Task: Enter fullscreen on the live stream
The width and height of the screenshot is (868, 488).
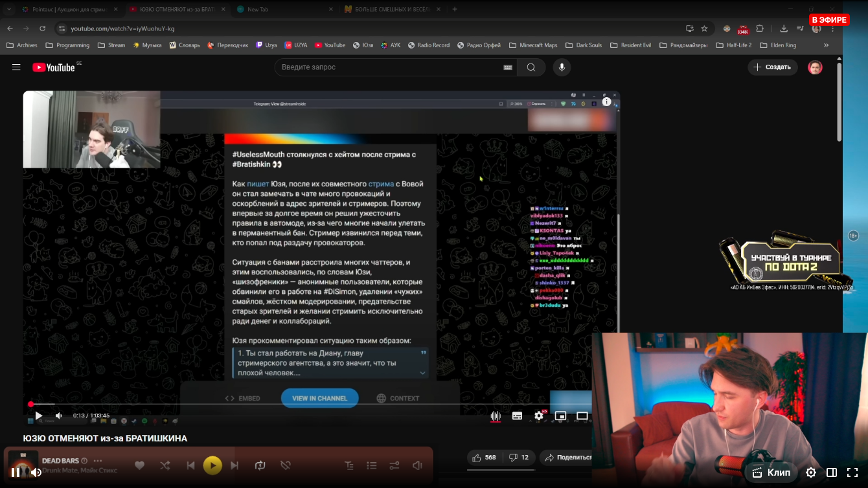Action: (x=852, y=472)
